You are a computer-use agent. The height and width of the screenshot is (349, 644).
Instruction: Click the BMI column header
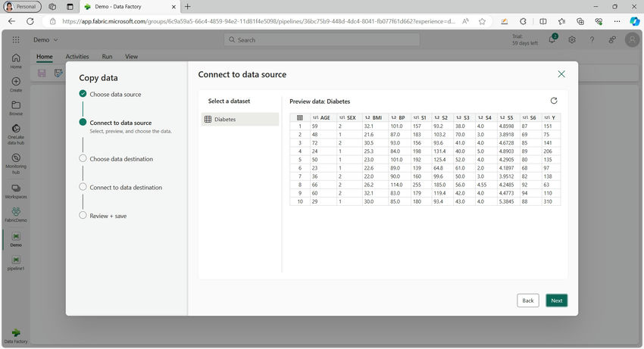375,117
